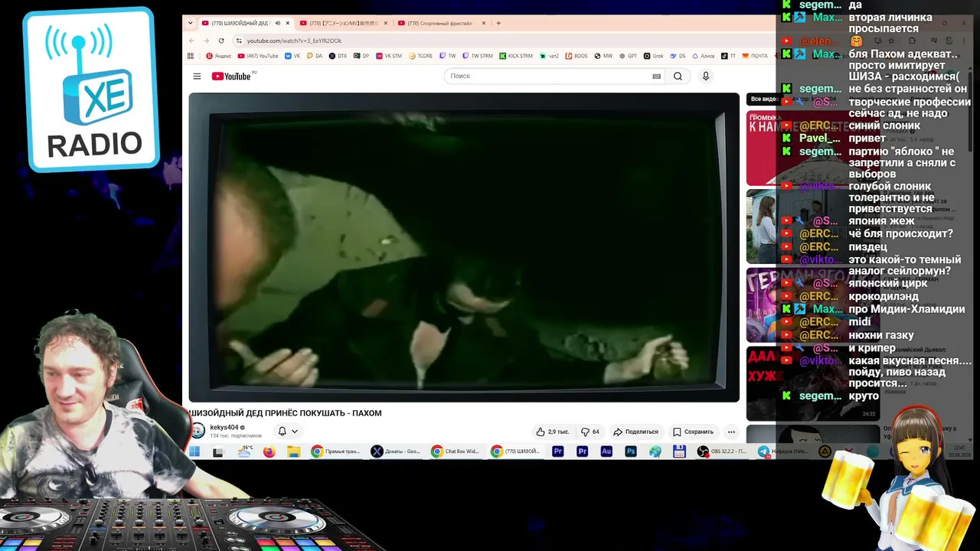Viewport: 980px width, 551px height.
Task: Open recommended video with 24:32 duration
Action: (812, 383)
